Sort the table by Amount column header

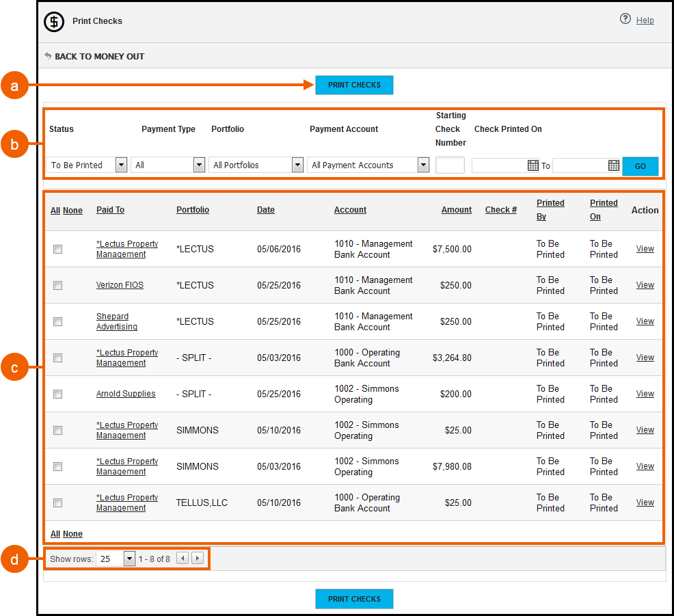coord(456,210)
